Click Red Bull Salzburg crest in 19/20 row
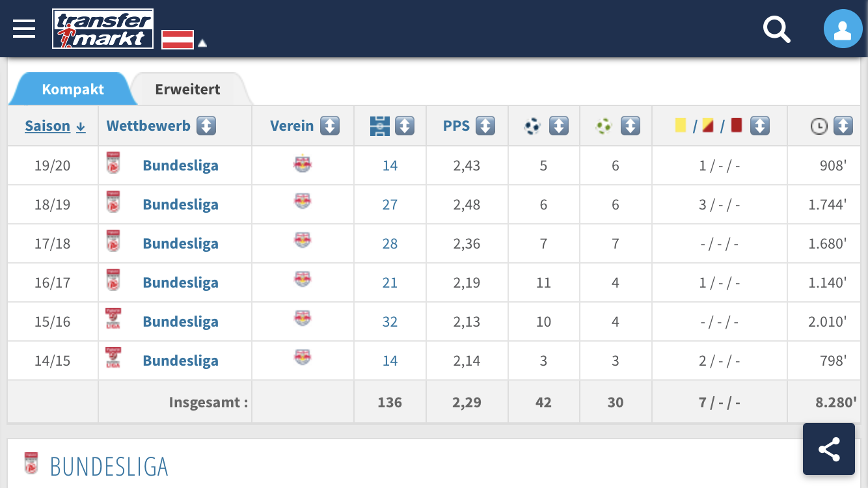 point(303,165)
